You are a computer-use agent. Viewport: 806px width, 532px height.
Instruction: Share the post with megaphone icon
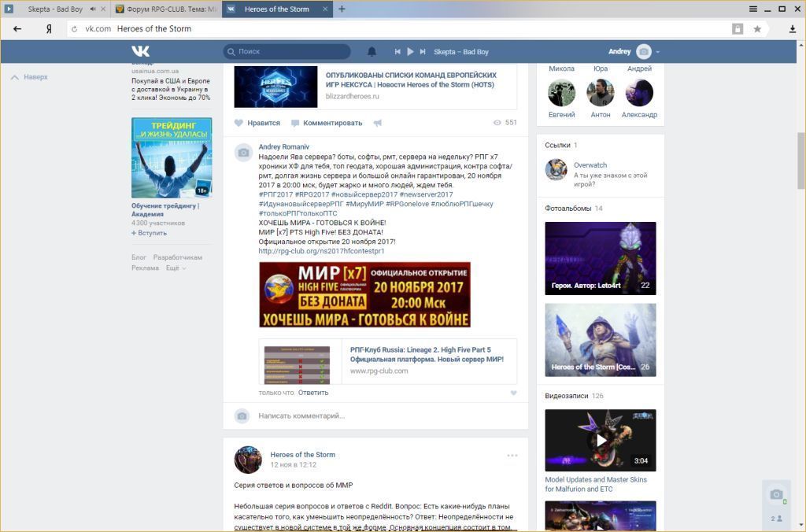coord(377,123)
